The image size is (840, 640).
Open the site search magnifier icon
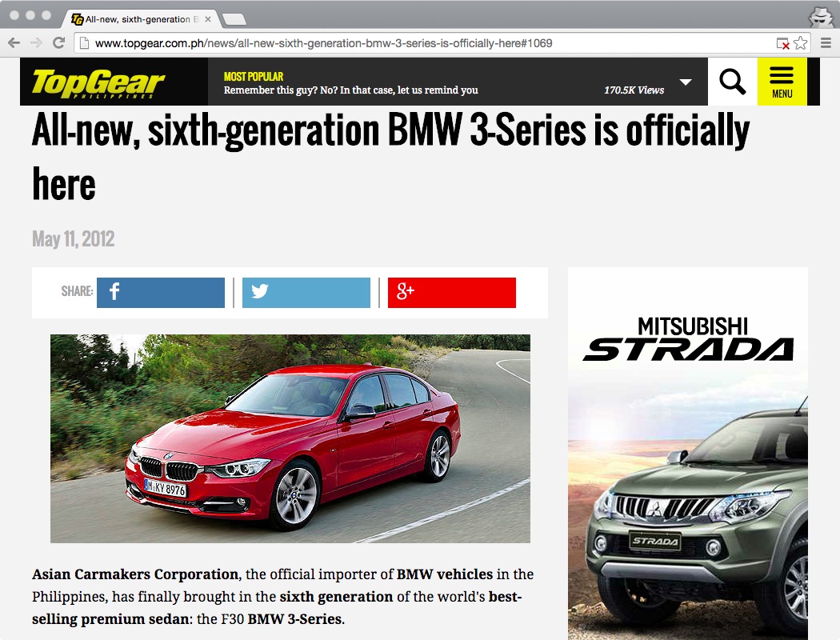point(732,82)
